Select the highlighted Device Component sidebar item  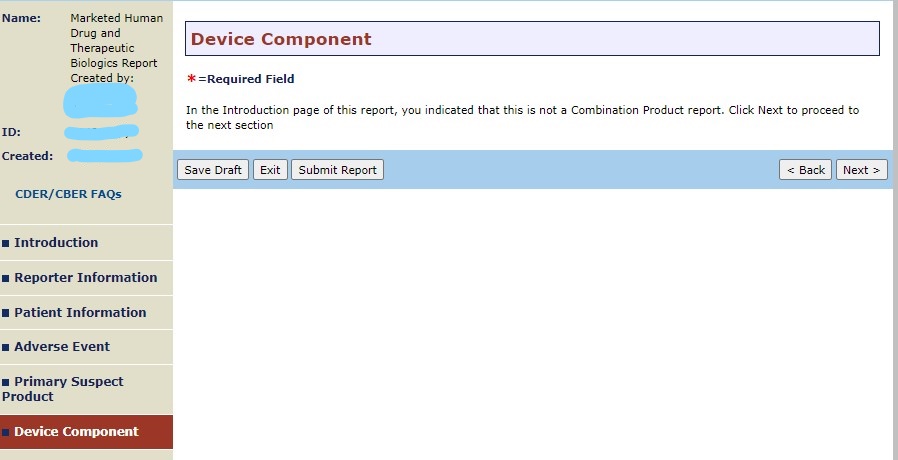click(x=76, y=432)
